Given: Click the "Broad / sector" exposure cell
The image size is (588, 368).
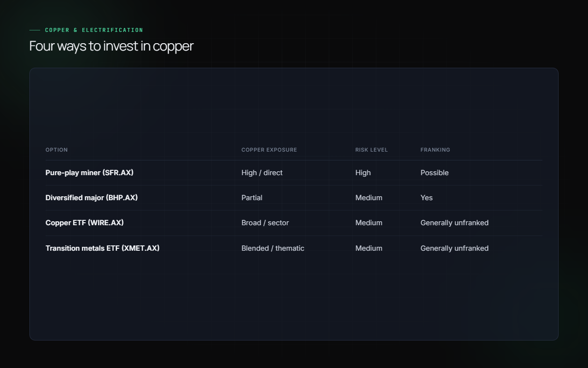Looking at the screenshot, I should pos(265,223).
